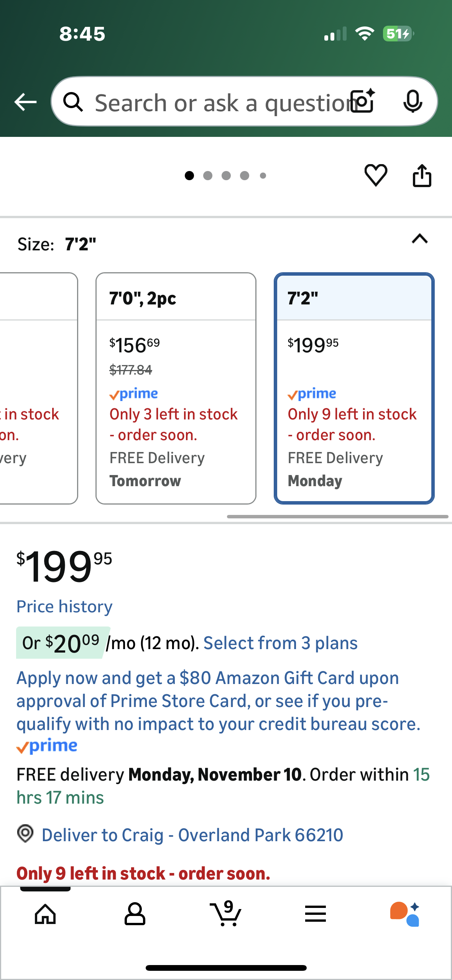Tap the Prime Store Card gift offer
Screen dimensions: 452x980
click(x=219, y=701)
